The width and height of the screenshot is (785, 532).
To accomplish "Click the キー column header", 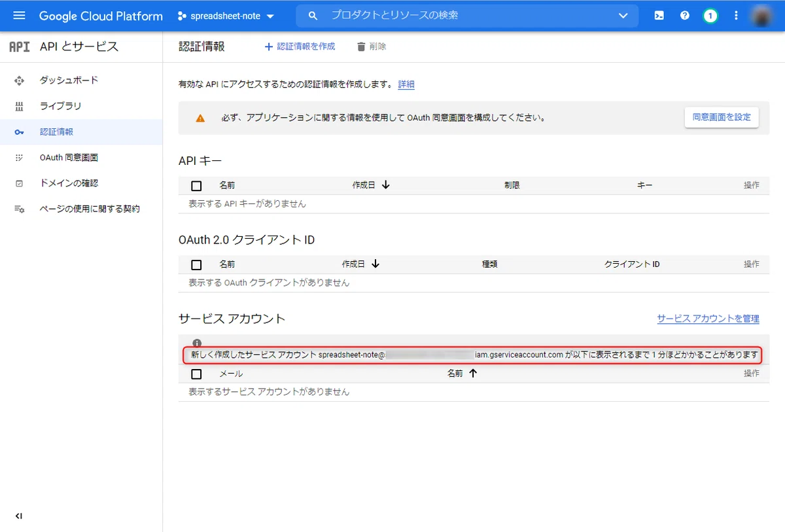I will (x=644, y=186).
